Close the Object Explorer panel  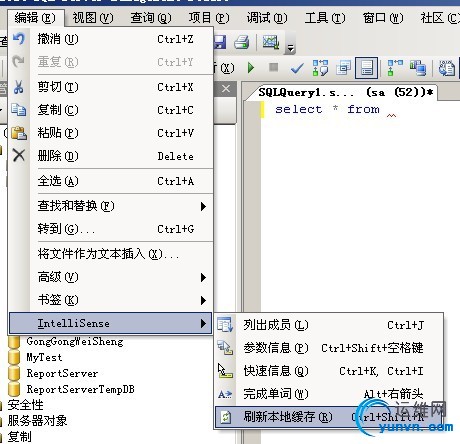226,89
